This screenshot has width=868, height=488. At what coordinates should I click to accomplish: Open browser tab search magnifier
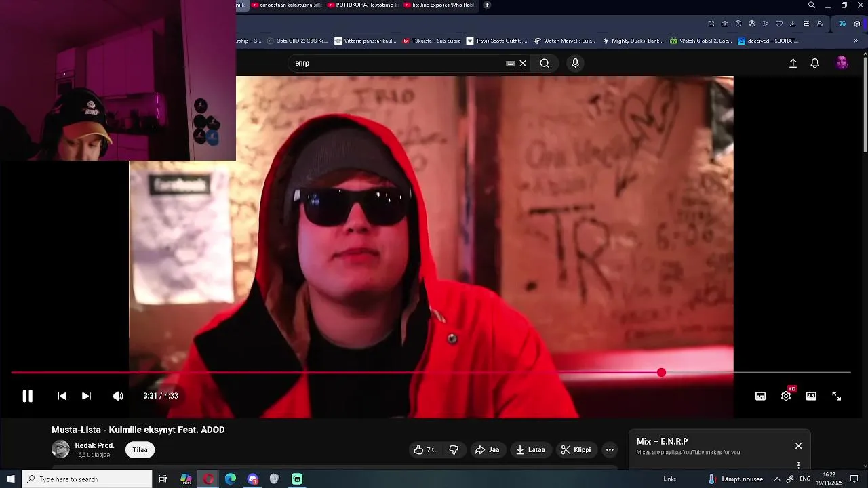[812, 5]
